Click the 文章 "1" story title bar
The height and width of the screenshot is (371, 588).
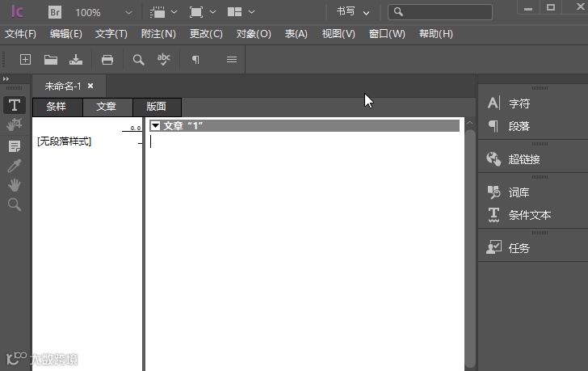304,125
